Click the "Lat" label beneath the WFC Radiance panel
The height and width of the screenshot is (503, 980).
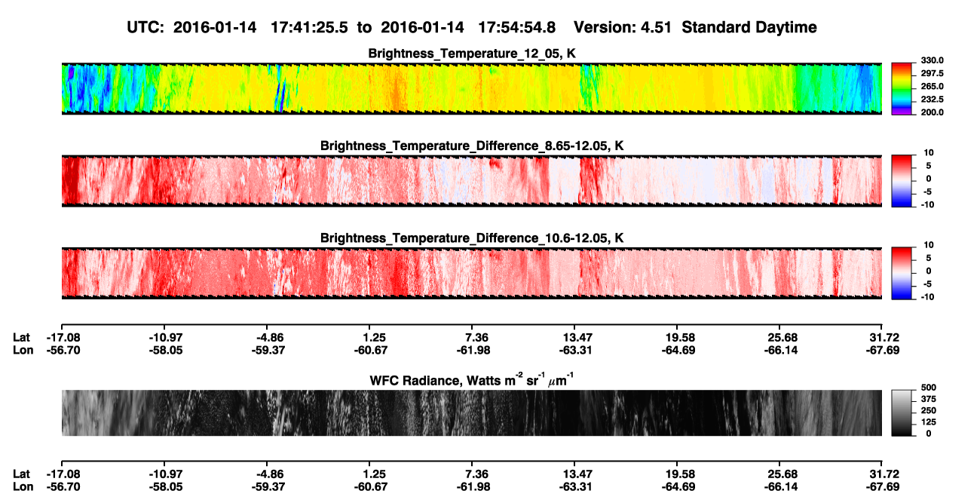coord(22,474)
